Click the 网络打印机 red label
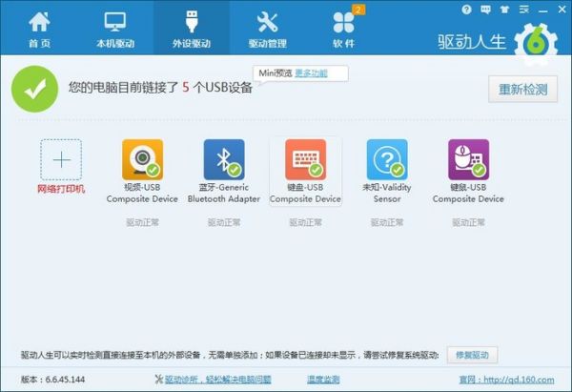The height and width of the screenshot is (392, 572). coord(61,189)
